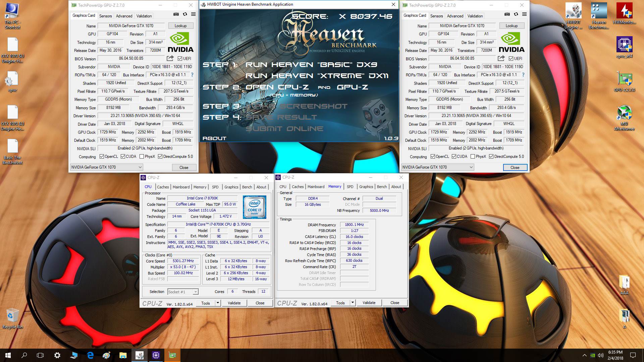The image size is (644, 362).
Task: Click Validate in CPU-Z CPU window
Action: click(234, 303)
